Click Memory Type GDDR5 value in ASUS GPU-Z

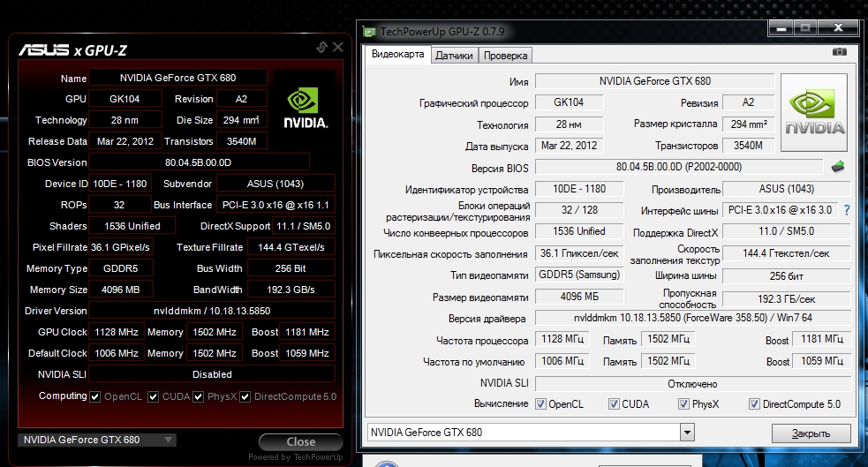pos(121,268)
